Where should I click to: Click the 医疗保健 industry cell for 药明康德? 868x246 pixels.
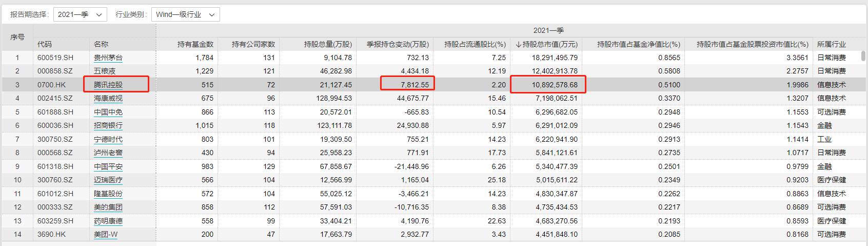[x=832, y=221]
